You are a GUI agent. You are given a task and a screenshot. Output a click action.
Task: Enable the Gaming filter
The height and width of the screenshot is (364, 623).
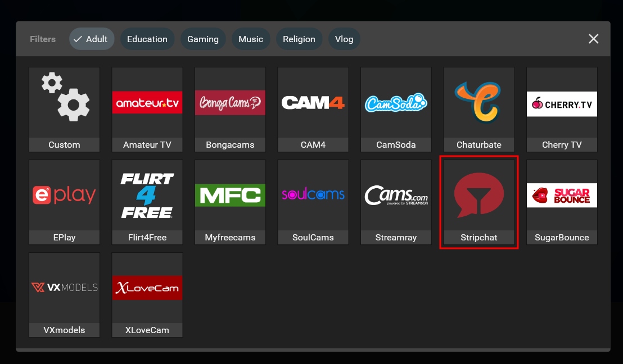203,39
